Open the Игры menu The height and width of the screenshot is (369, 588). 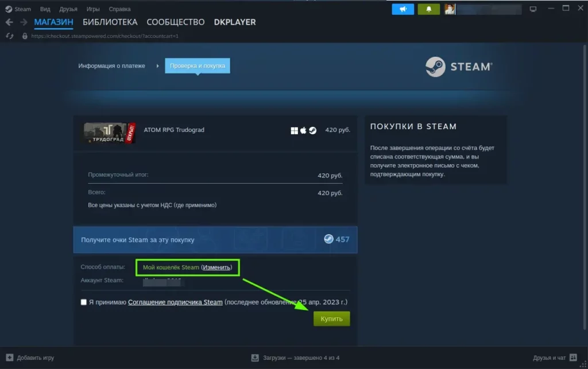coord(93,9)
